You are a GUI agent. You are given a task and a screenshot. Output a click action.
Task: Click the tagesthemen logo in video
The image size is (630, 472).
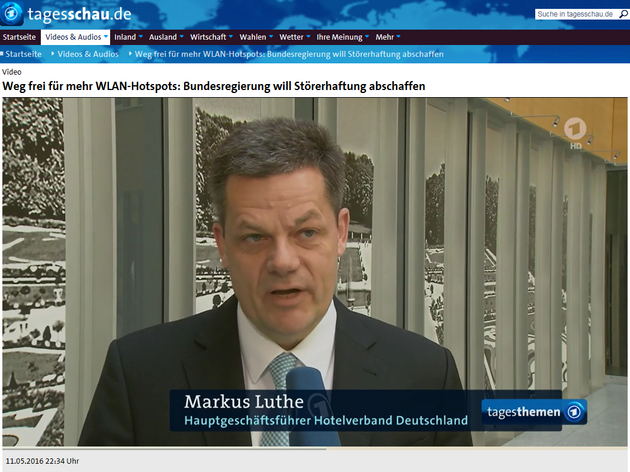tap(534, 412)
